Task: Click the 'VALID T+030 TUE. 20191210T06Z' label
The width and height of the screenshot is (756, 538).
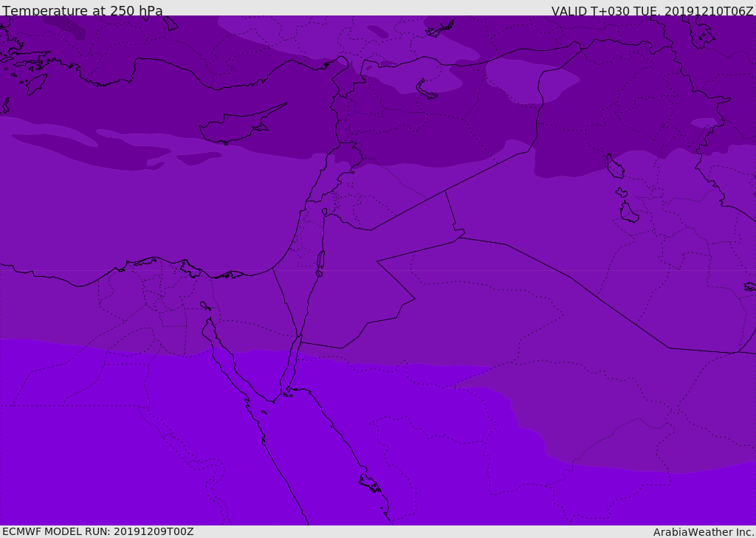Action: pos(653,11)
